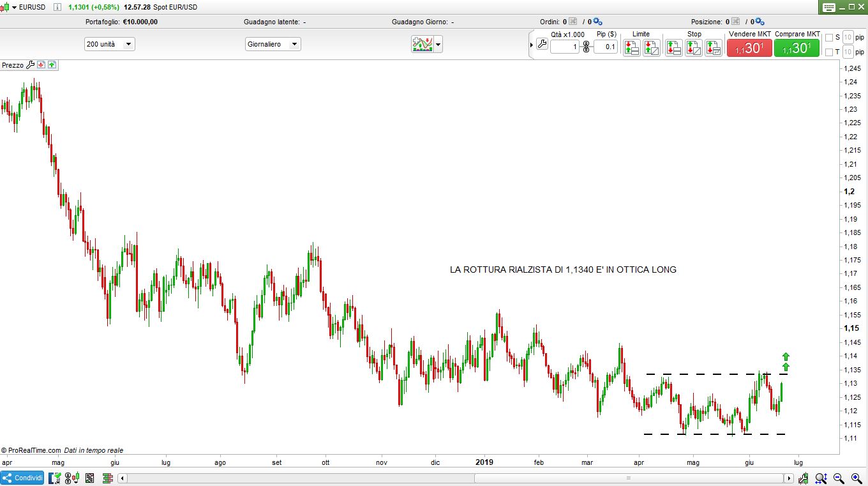The width and height of the screenshot is (868, 486).
Task: Open the order book brick icon
Action: tap(107, 478)
